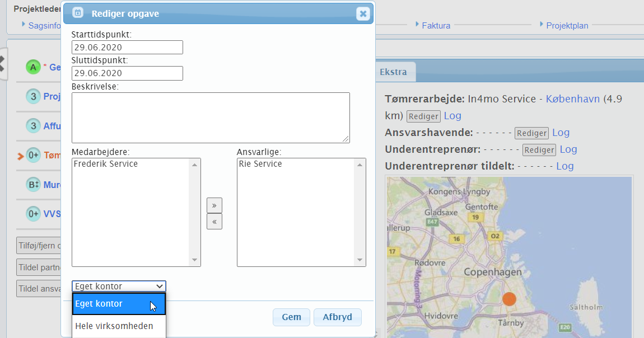Viewport: 644px width, 338px height.
Task: Click the green A status circle
Action: click(x=33, y=67)
